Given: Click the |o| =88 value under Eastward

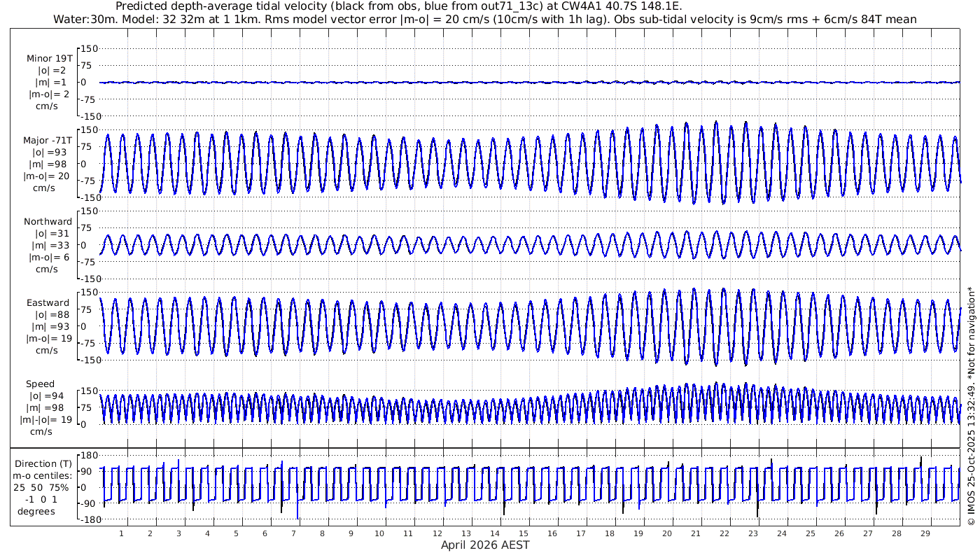Looking at the screenshot, I should [48, 315].
